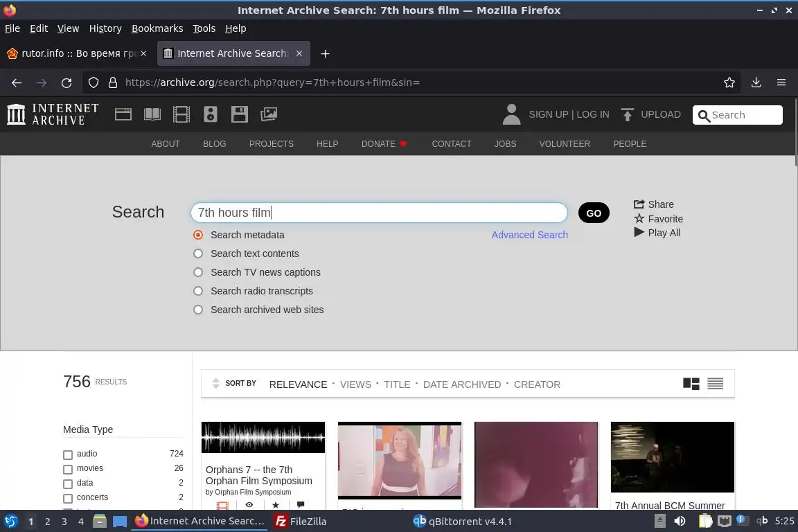Sort results by VIEWS

pos(355,384)
